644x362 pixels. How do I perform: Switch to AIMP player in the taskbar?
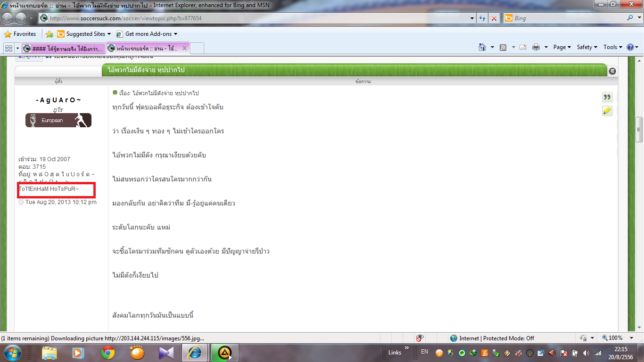pyautogui.click(x=224, y=353)
